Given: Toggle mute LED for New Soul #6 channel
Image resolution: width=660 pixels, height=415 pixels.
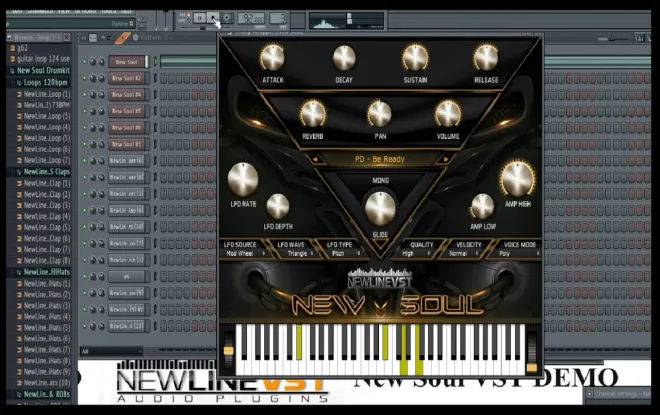Looking at the screenshot, I should coord(84,128).
